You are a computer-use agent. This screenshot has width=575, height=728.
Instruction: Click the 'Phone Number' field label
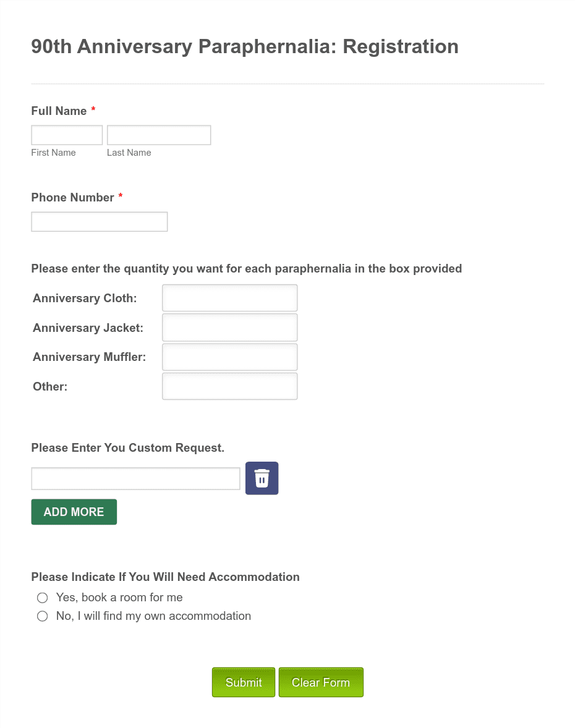pyautogui.click(x=72, y=197)
